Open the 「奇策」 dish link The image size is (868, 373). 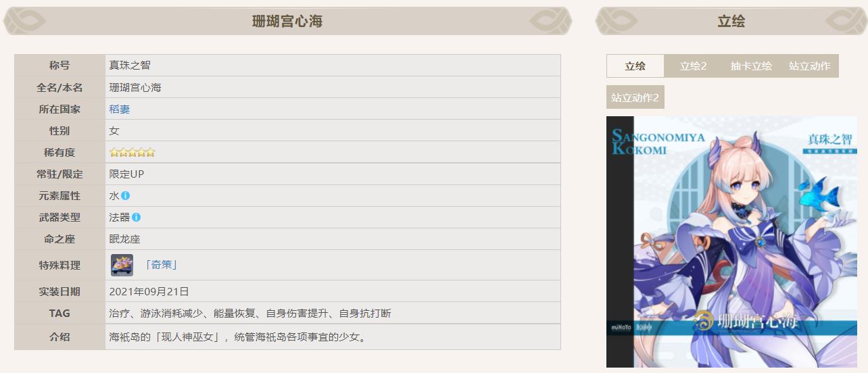tap(161, 265)
